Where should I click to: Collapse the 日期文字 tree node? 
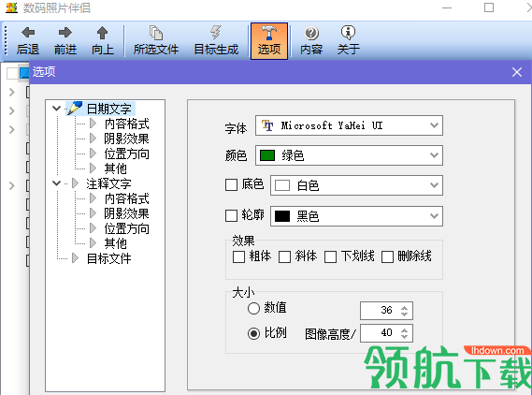(x=56, y=109)
